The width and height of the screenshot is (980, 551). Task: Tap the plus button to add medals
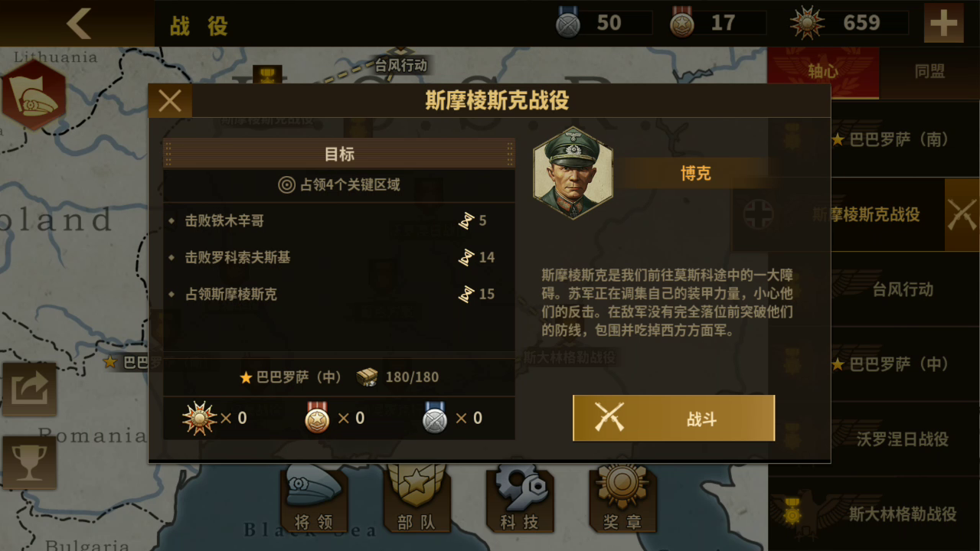(x=943, y=23)
